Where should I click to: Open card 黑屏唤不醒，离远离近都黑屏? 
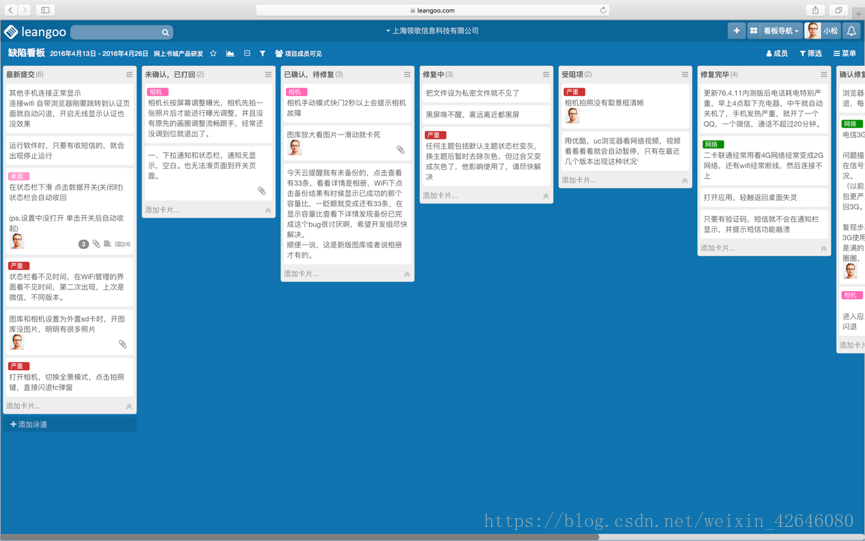(x=487, y=114)
